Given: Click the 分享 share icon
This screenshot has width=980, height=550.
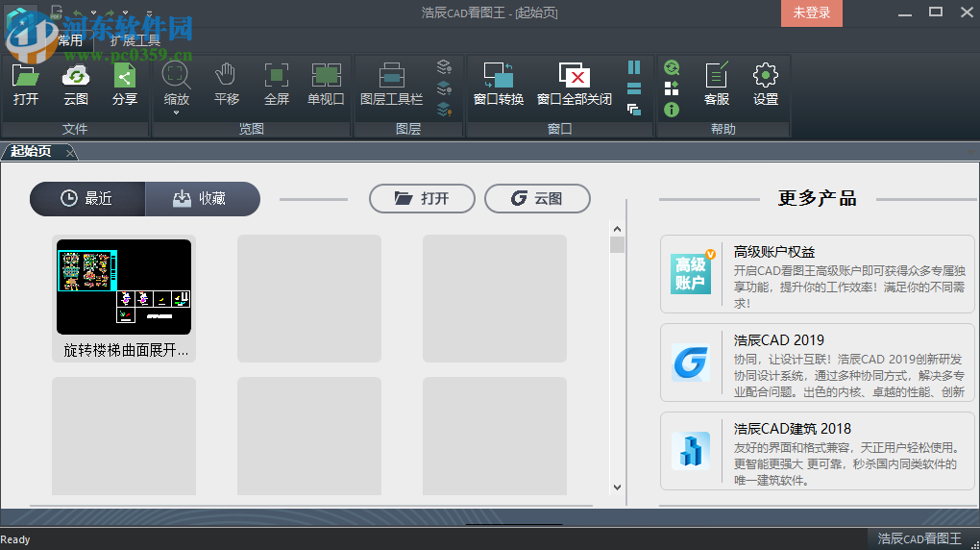Looking at the screenshot, I should tap(124, 85).
